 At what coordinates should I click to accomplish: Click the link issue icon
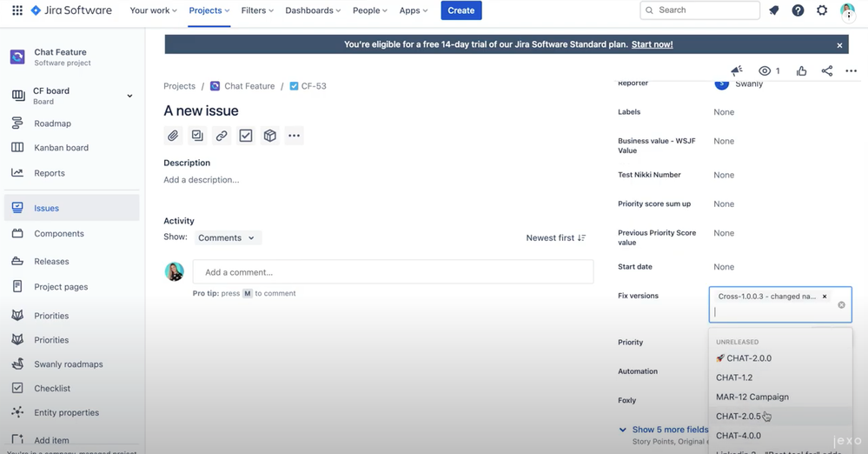pyautogui.click(x=222, y=136)
